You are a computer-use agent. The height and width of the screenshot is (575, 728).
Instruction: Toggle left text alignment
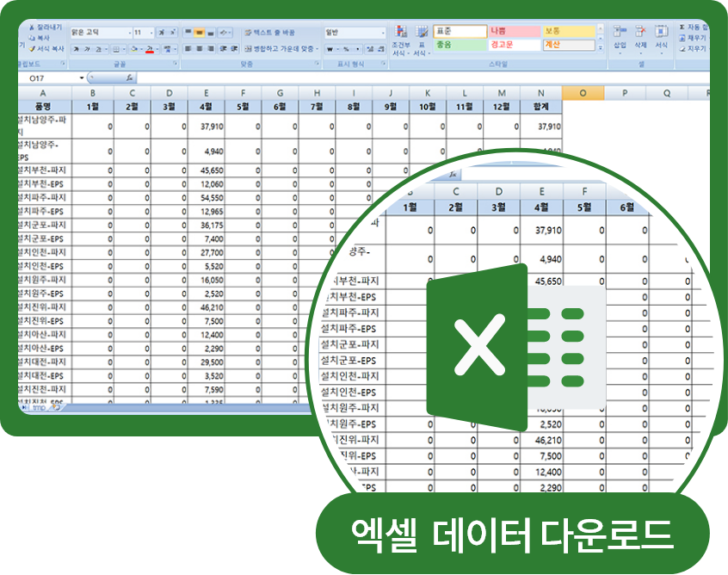click(188, 48)
